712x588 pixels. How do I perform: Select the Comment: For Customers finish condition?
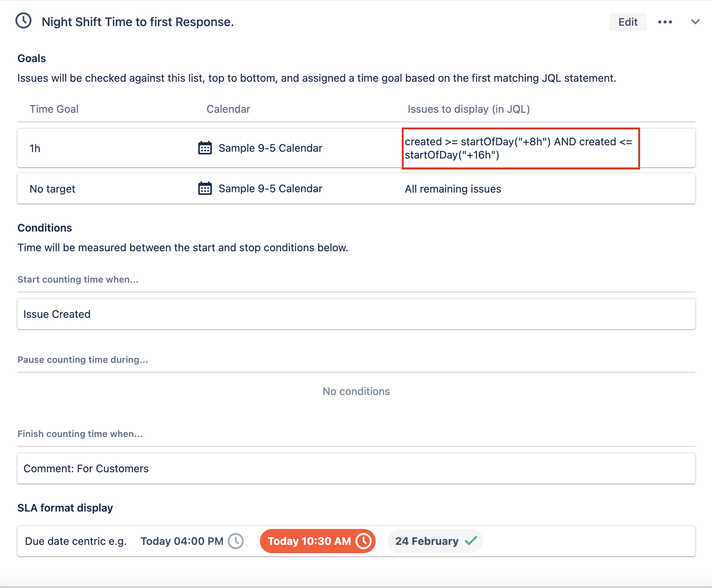click(356, 468)
